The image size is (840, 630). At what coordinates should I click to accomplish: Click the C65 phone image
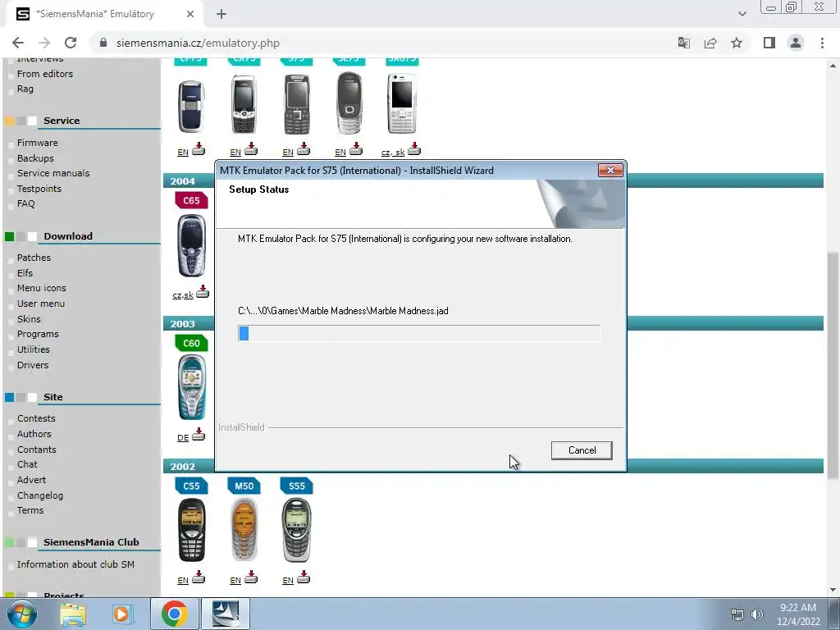click(x=191, y=245)
